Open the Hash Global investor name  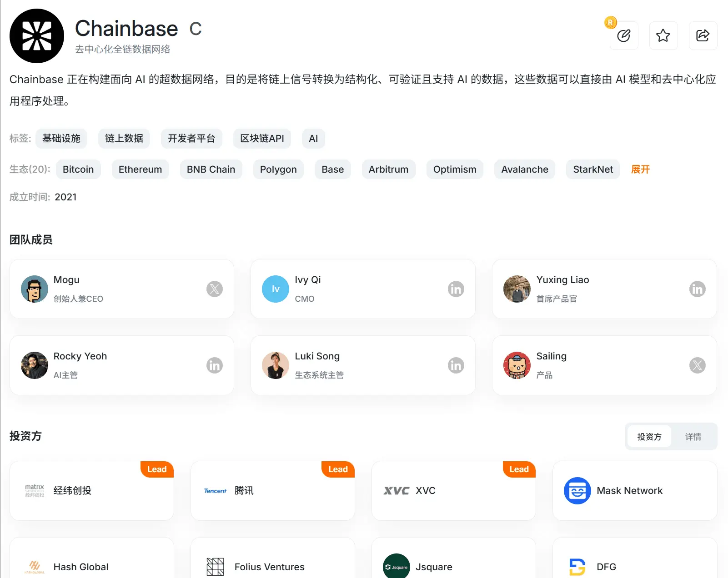[81, 567]
